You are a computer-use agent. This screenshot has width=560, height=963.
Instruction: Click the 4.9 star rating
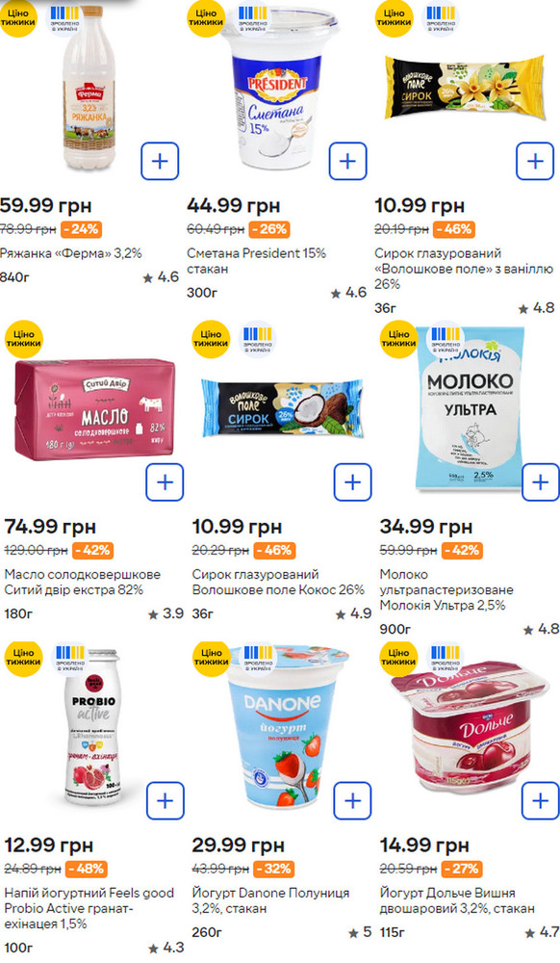(354, 613)
